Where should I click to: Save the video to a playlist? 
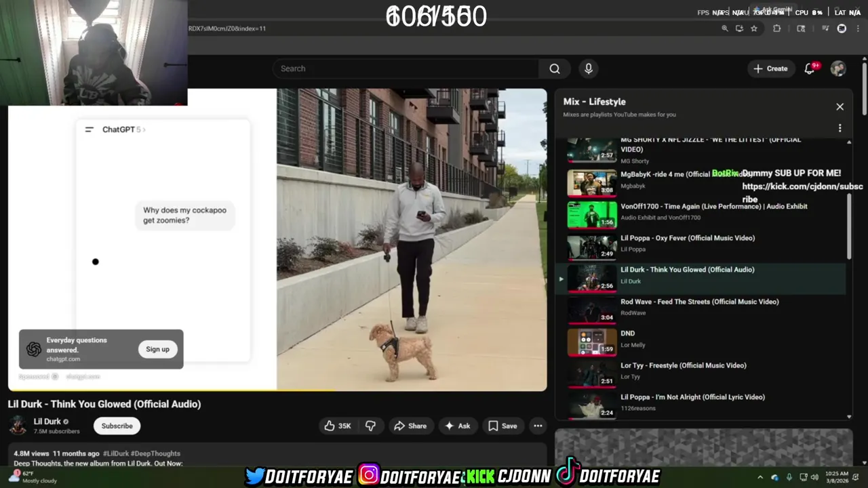[x=502, y=426]
